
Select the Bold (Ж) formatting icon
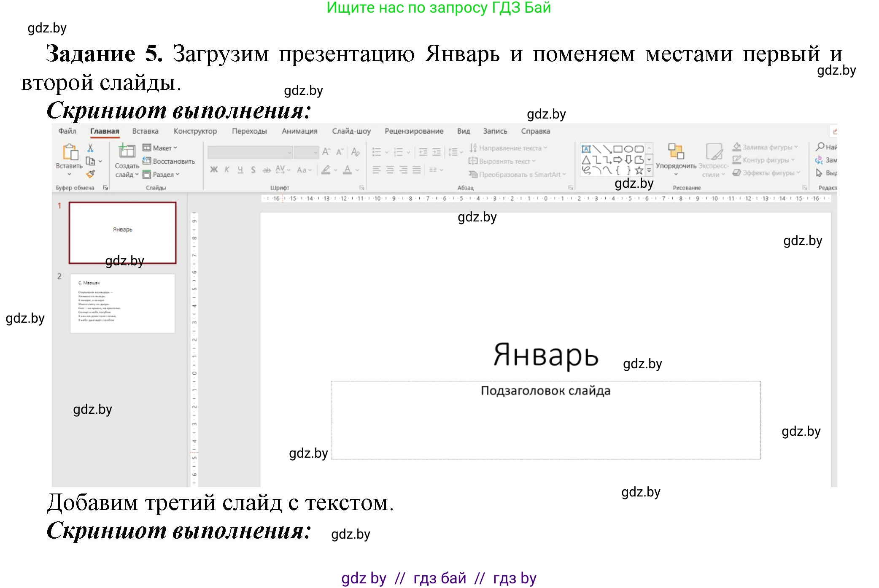click(x=213, y=169)
